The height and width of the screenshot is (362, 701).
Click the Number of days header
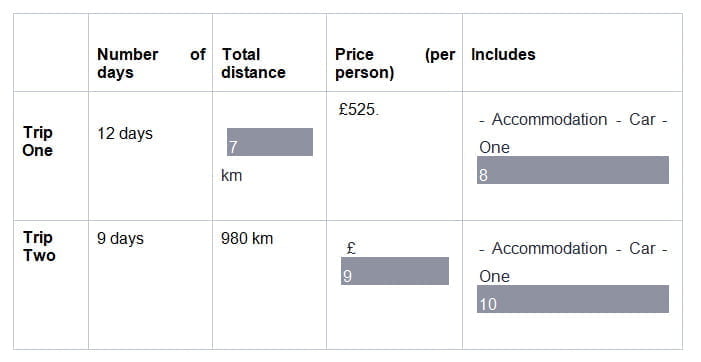151,63
